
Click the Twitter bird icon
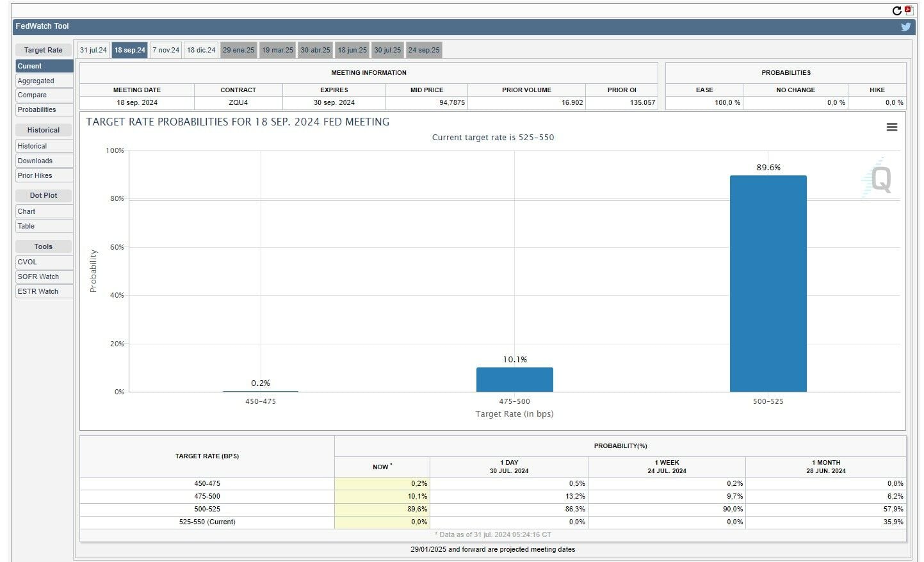(905, 27)
